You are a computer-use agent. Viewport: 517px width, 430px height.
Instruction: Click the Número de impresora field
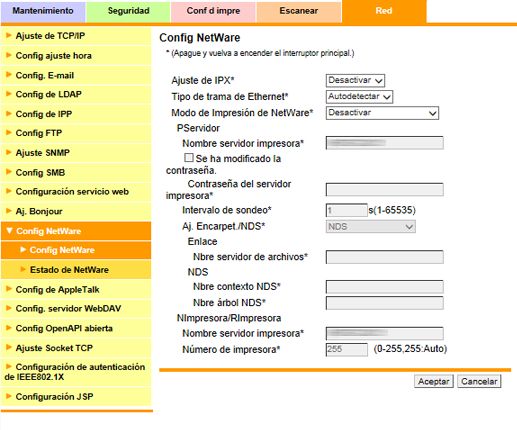pos(347,350)
